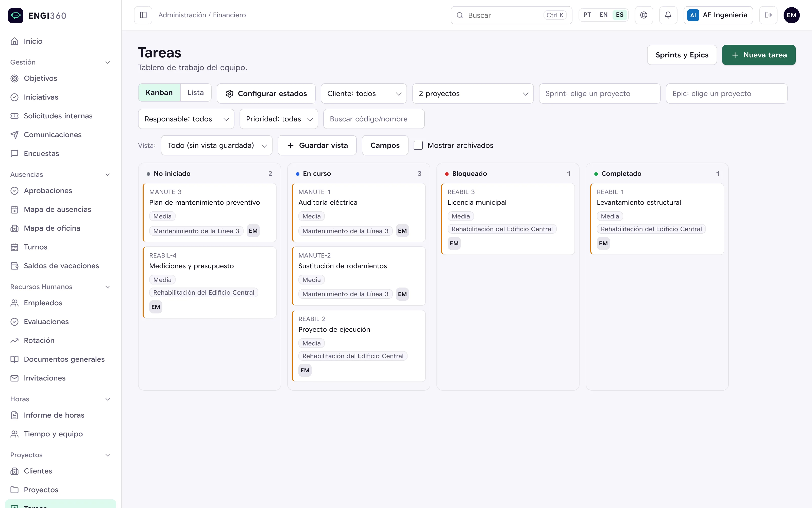The width and height of the screenshot is (812, 508).
Task: Open the EM user avatar menu
Action: (x=791, y=15)
